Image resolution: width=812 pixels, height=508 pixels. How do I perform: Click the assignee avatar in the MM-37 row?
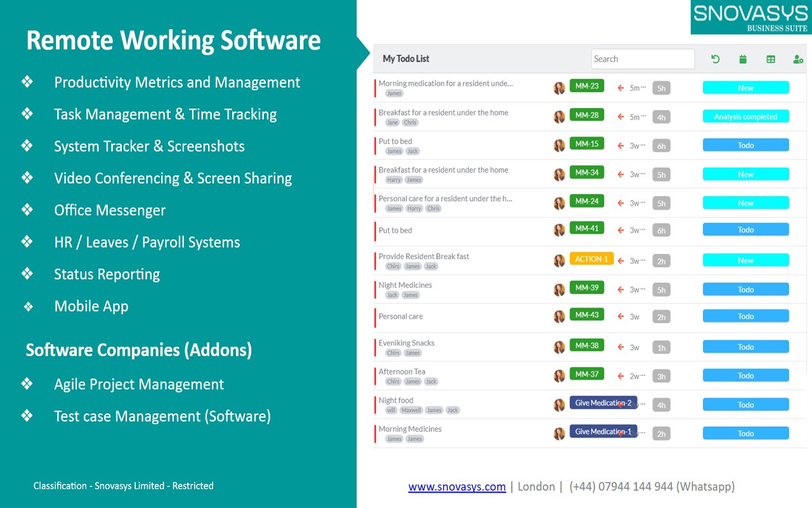pyautogui.click(x=559, y=376)
